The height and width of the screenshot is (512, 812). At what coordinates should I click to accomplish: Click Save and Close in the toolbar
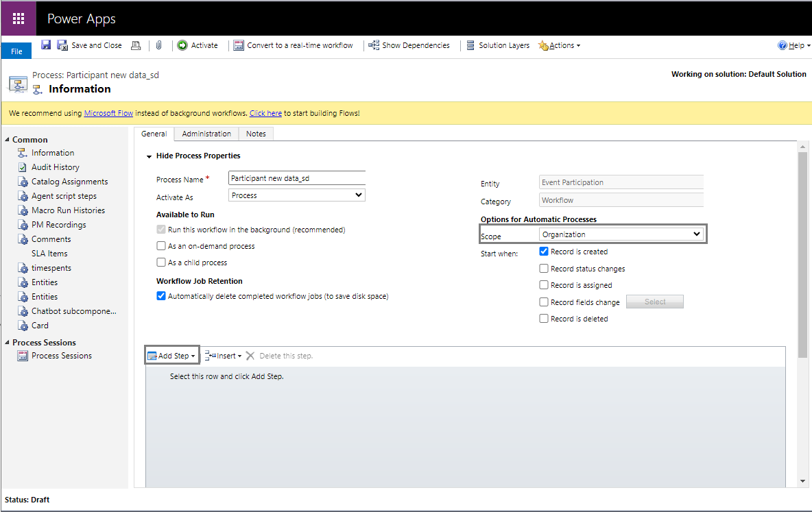pyautogui.click(x=90, y=45)
